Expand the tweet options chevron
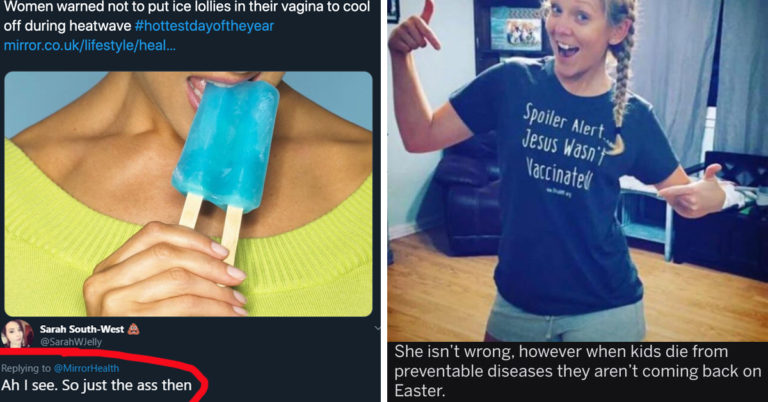The width and height of the screenshot is (768, 402). 376,328
